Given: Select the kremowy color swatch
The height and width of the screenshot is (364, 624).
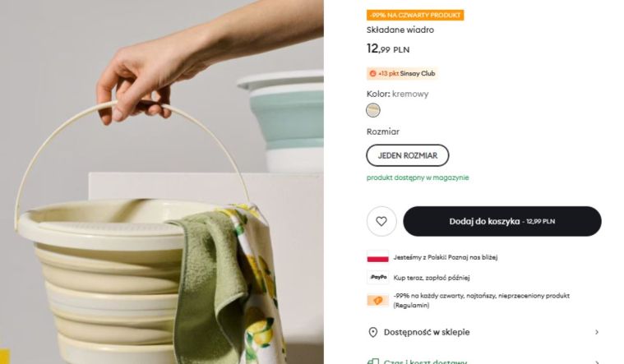Looking at the screenshot, I should click(373, 110).
